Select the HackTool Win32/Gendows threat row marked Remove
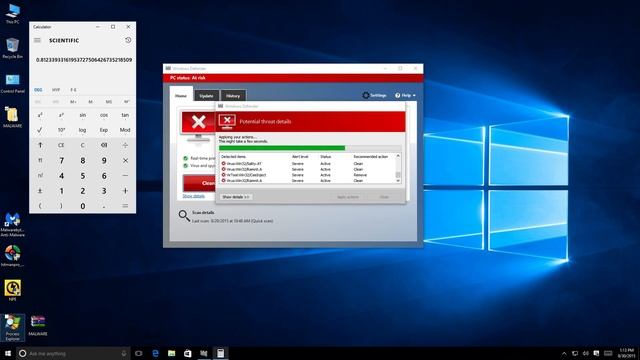 click(308, 175)
